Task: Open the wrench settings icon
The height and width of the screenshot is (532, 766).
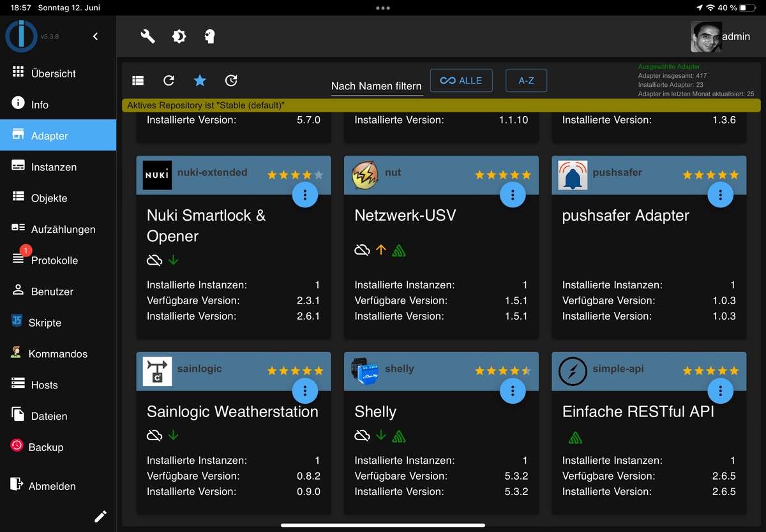Action: click(148, 36)
